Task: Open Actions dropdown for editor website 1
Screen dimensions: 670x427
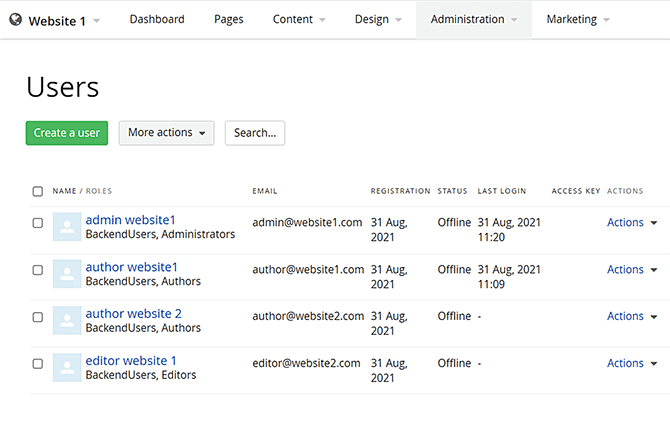Action: tap(631, 364)
